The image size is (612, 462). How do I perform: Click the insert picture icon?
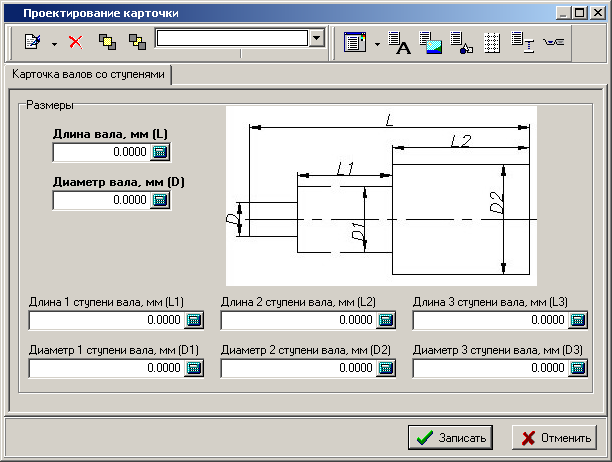click(x=431, y=43)
